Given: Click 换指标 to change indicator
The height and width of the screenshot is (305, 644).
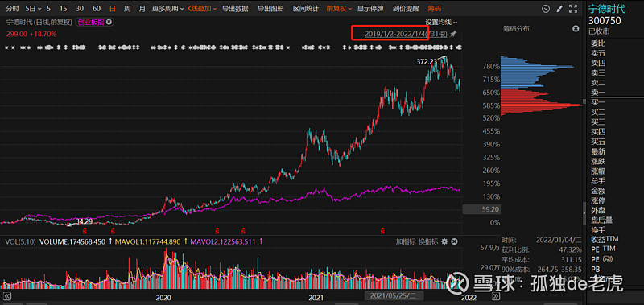Looking at the screenshot, I should 428,241.
